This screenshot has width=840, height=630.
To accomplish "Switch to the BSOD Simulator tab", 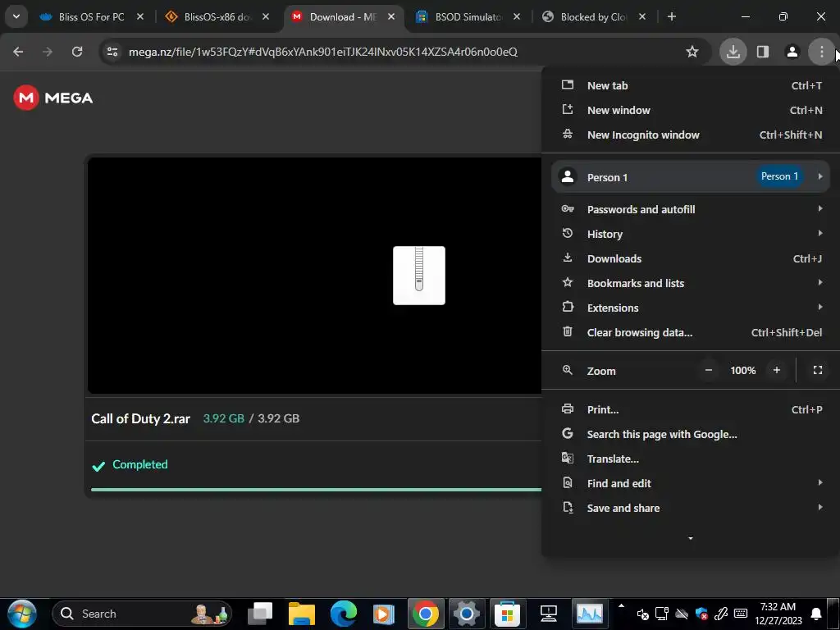I will 468,16.
